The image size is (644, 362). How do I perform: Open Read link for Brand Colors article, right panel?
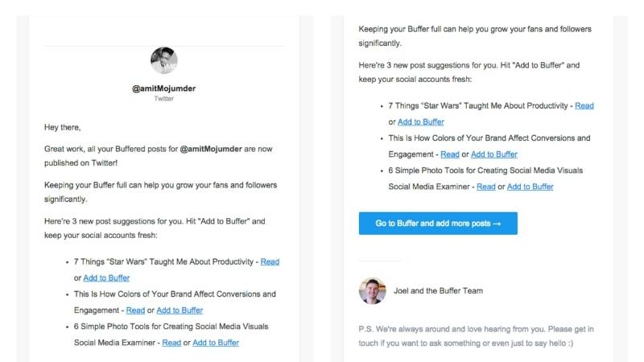(450, 154)
